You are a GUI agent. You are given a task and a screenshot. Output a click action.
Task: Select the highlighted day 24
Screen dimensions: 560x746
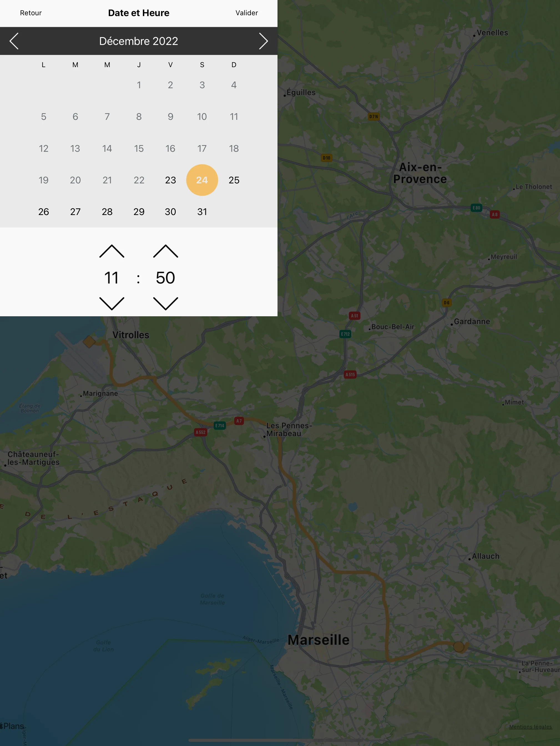202,180
